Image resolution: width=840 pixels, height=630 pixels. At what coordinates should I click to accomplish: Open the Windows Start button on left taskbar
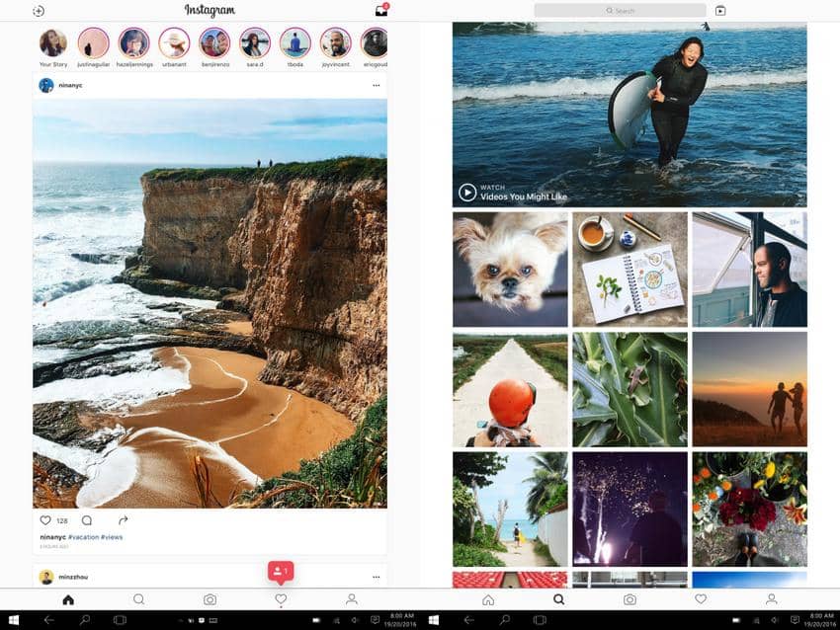click(13, 620)
